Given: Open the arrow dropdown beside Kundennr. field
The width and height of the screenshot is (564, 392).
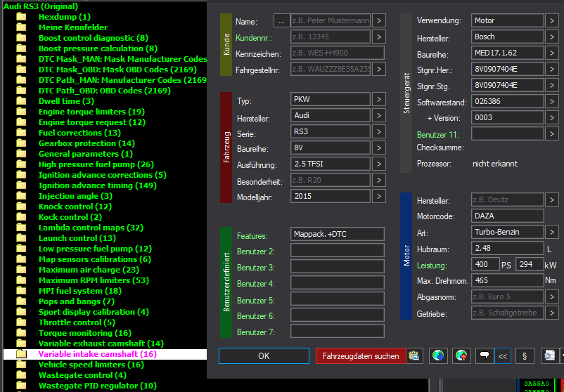Looking at the screenshot, I should [x=379, y=37].
